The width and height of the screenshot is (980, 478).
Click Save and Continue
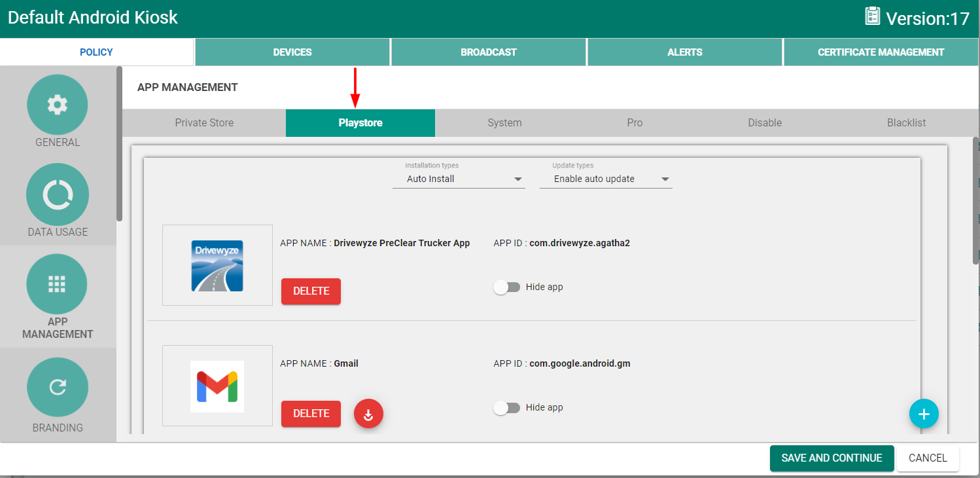coord(831,458)
